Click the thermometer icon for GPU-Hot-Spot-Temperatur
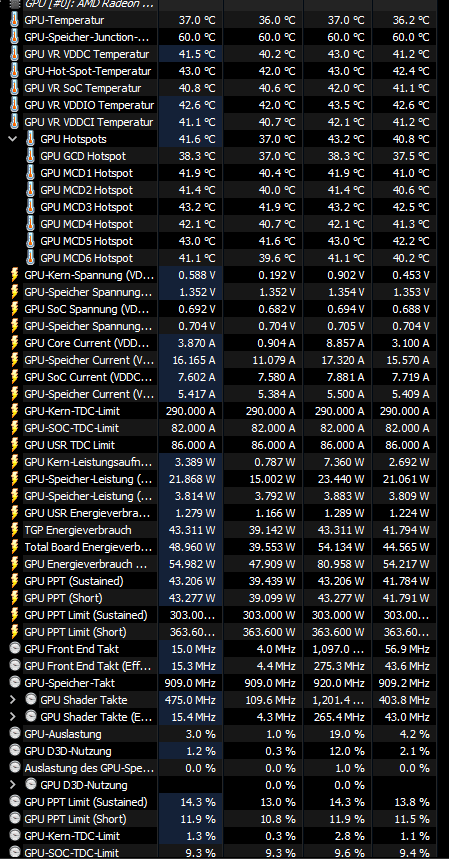This screenshot has height=859, width=449. click(15, 71)
